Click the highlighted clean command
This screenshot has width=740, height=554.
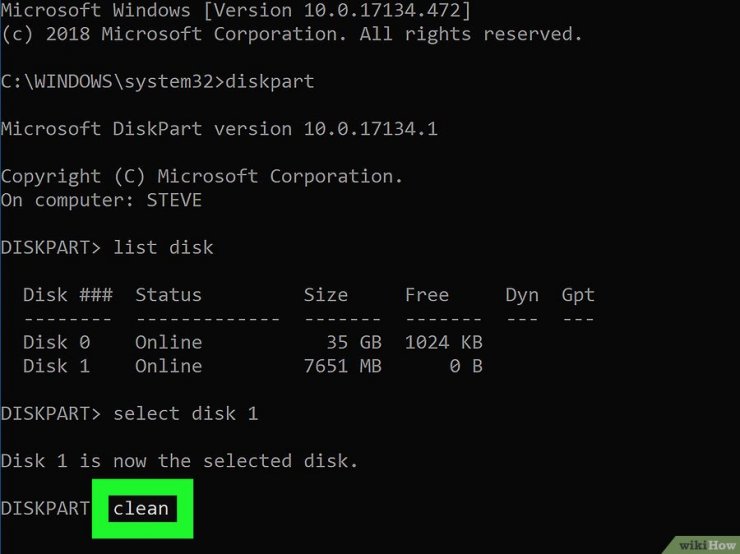(142, 509)
